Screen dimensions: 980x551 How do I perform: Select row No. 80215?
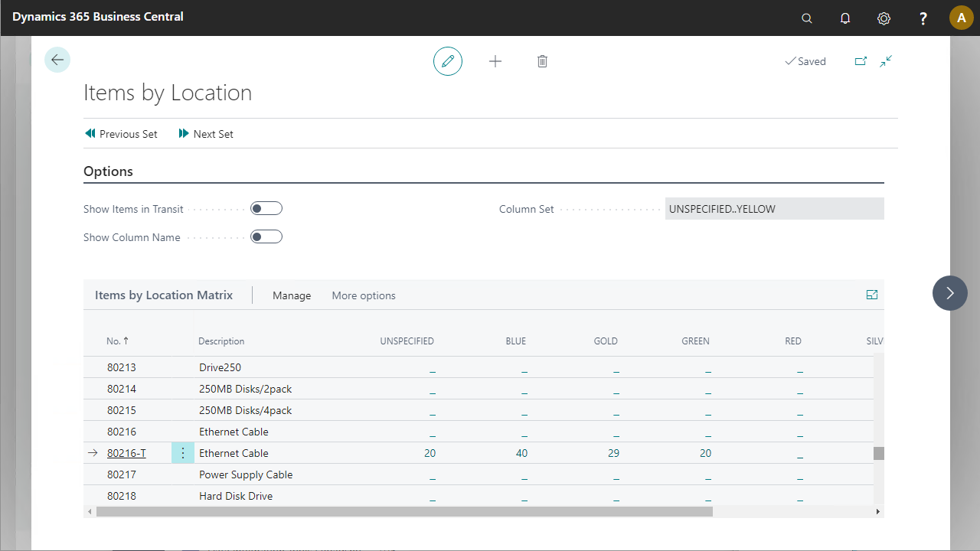(121, 410)
